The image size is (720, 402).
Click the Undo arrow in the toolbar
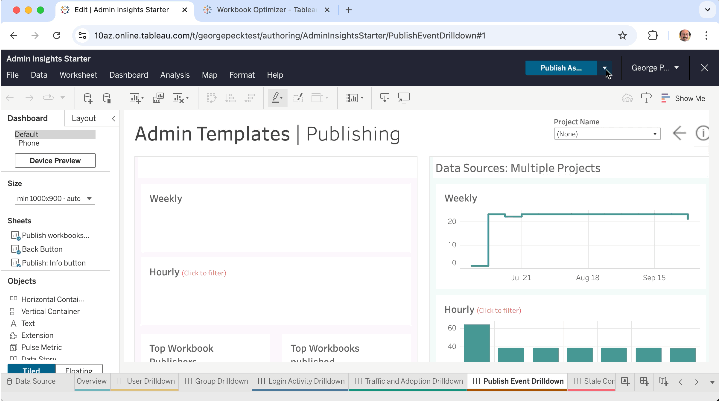click(x=10, y=98)
